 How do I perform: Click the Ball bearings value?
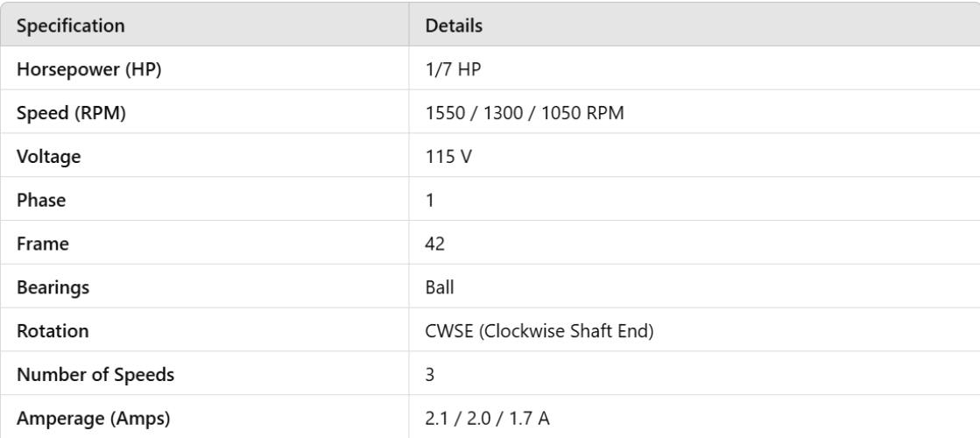[439, 288]
